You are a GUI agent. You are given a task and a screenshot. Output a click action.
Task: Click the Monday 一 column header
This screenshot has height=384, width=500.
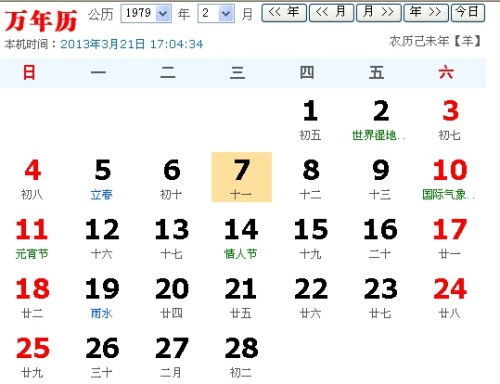click(x=98, y=73)
